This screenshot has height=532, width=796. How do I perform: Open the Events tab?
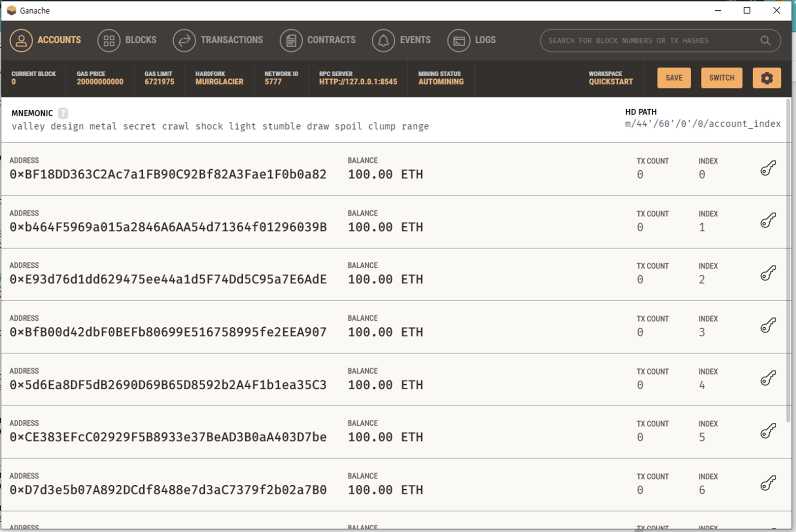tap(401, 40)
